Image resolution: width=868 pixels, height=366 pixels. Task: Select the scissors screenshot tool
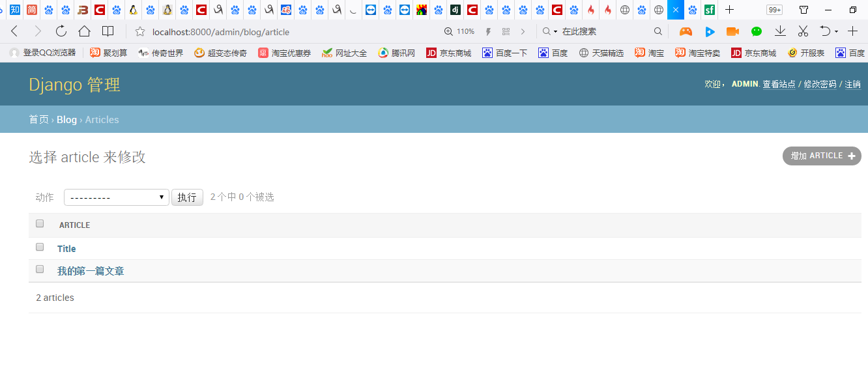click(x=802, y=31)
